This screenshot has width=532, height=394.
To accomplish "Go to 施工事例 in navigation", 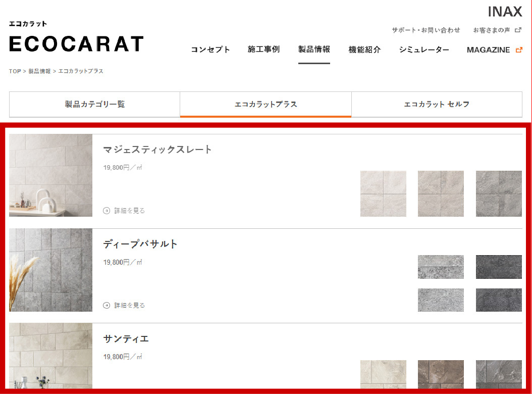I will point(263,50).
